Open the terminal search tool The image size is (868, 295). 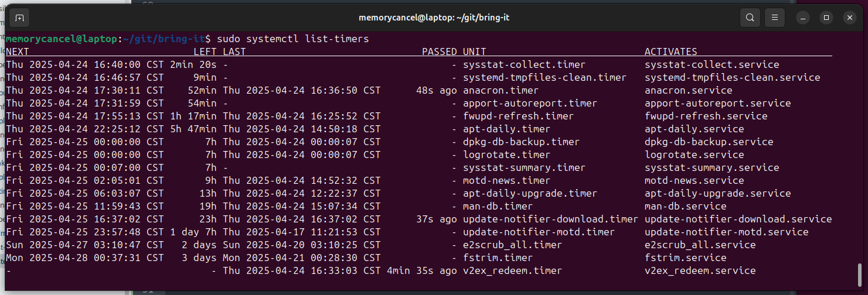coord(750,18)
